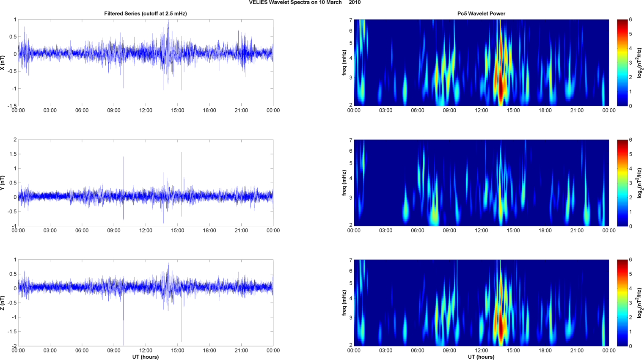Select the 'Filtered Series (cutoff at 2.5 mHz)' heading
This screenshot has height=360, width=644.
point(146,14)
